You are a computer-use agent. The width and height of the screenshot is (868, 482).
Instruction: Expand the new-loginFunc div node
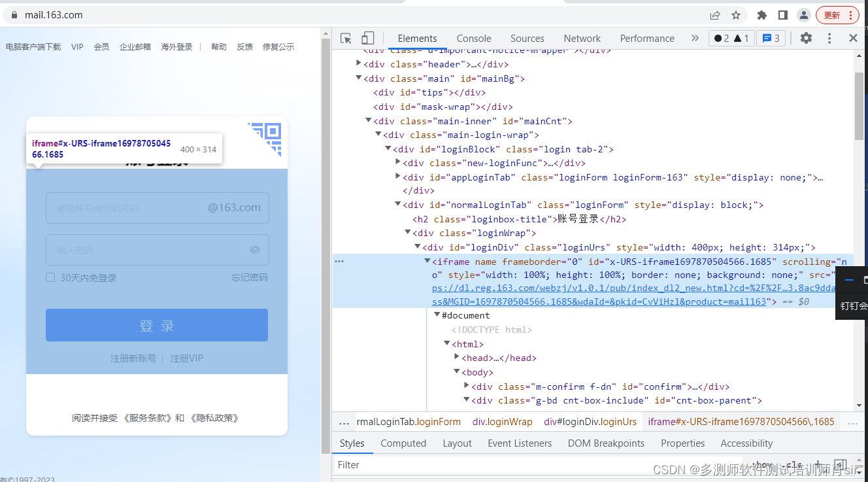(398, 162)
